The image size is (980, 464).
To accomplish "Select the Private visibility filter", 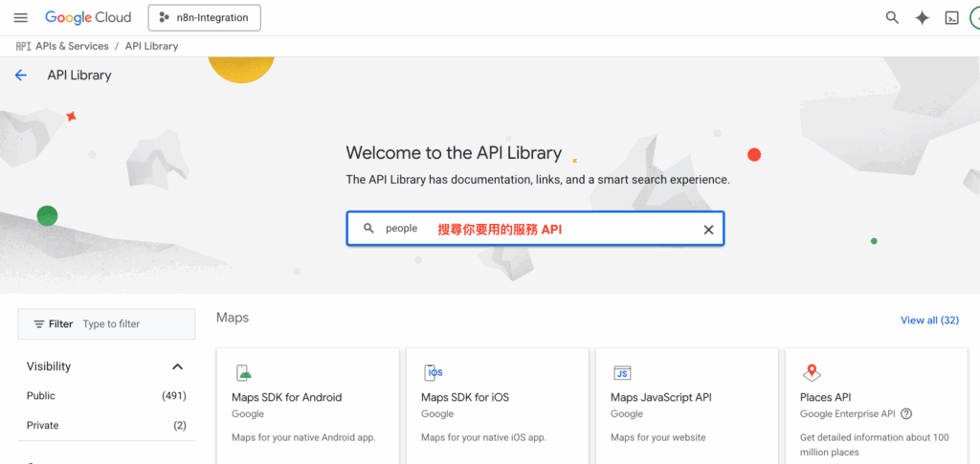I will (x=42, y=426).
